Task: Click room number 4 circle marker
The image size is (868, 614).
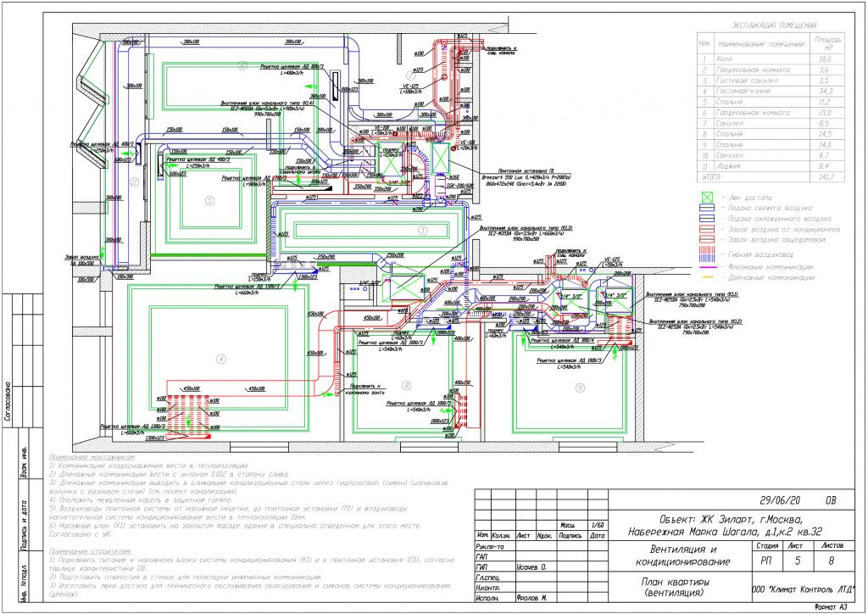Action: (221, 360)
